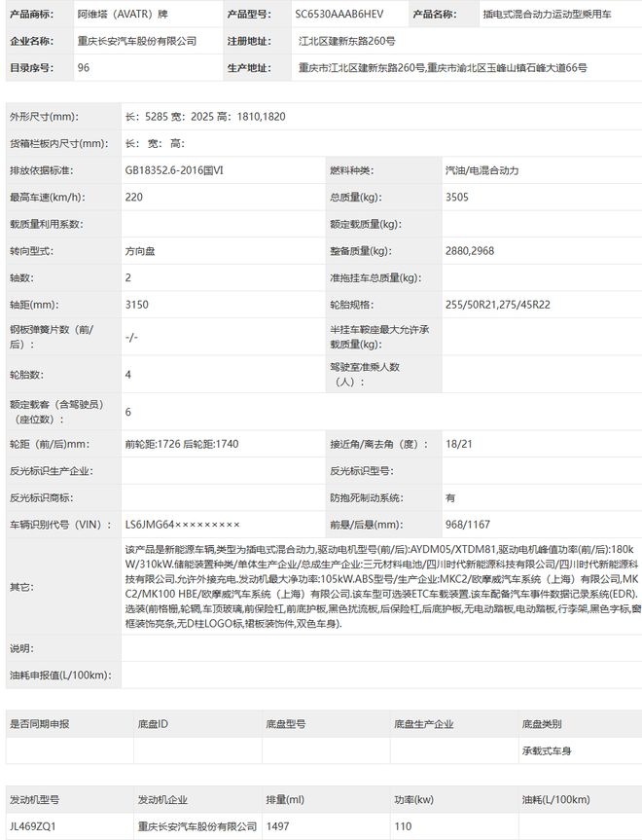Screen dimensions: 642x840
Task: Select engine model JL469ZQ1
Action: (33, 826)
